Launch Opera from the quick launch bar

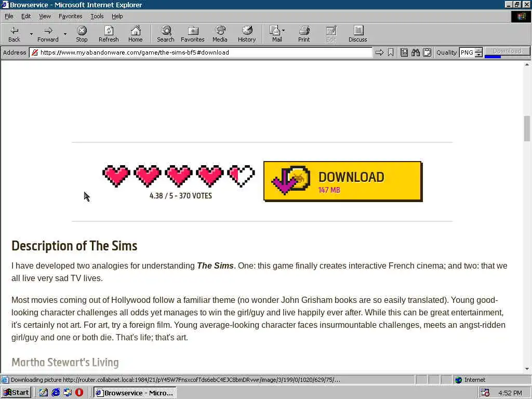coord(79,393)
